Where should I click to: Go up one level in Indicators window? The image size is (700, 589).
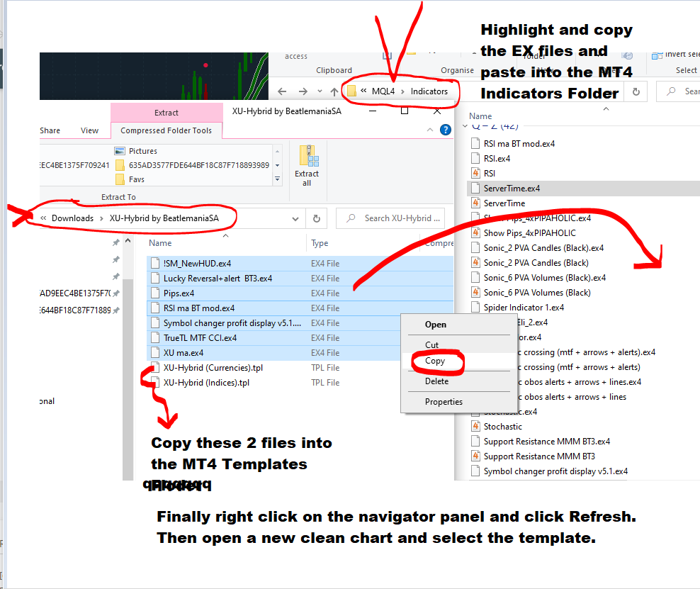(x=334, y=91)
